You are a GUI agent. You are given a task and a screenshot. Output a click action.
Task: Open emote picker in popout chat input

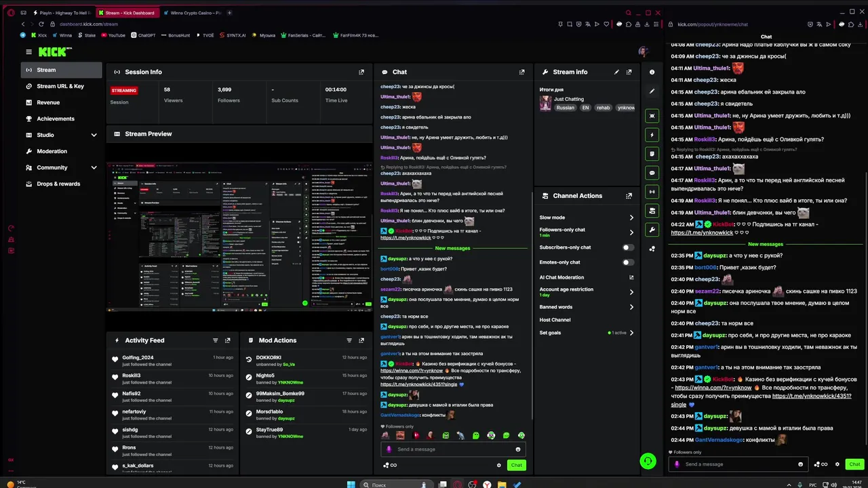tap(800, 464)
